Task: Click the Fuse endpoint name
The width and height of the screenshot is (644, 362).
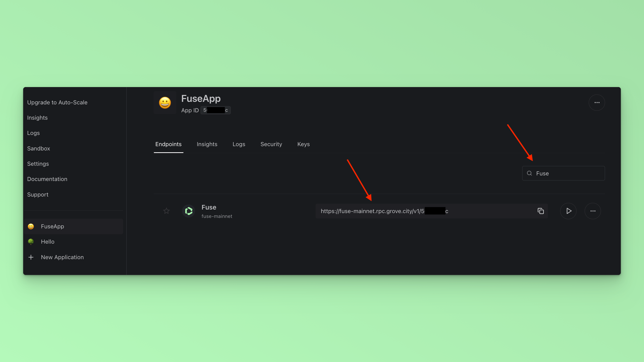Action: pos(209,207)
